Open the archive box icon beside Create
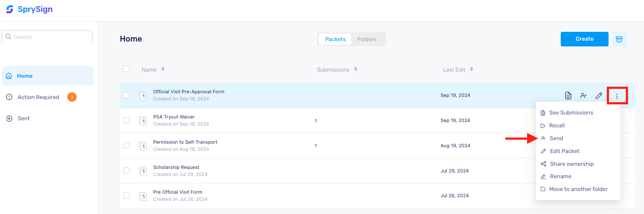Viewport: 644px width, 214px height. 620,39
